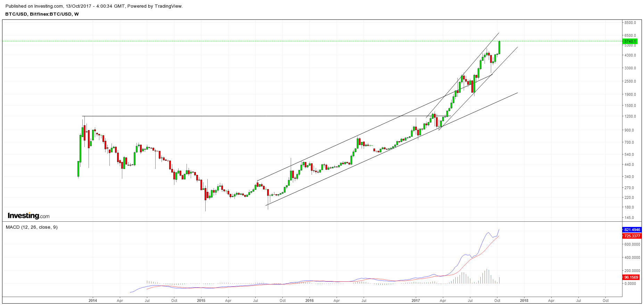This screenshot has height=305, width=644.
Task: Select the 2017 label on time axis
Action: coord(416,300)
